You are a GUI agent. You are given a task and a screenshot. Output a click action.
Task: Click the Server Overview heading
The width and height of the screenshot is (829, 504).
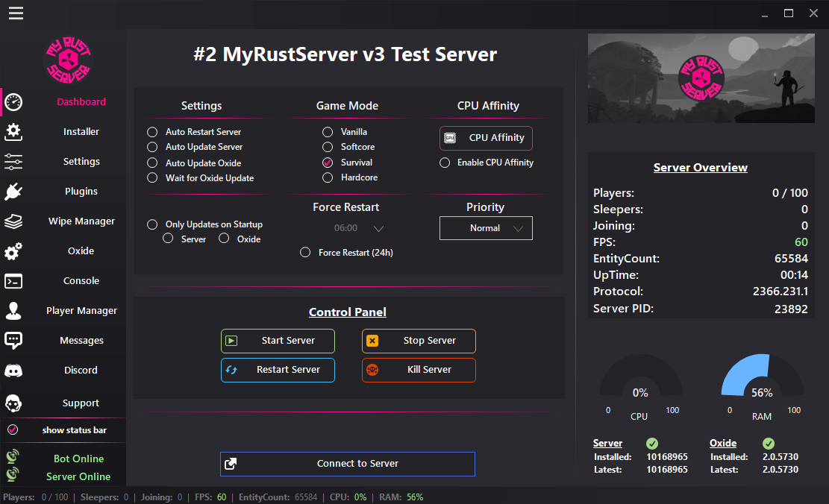(x=701, y=168)
